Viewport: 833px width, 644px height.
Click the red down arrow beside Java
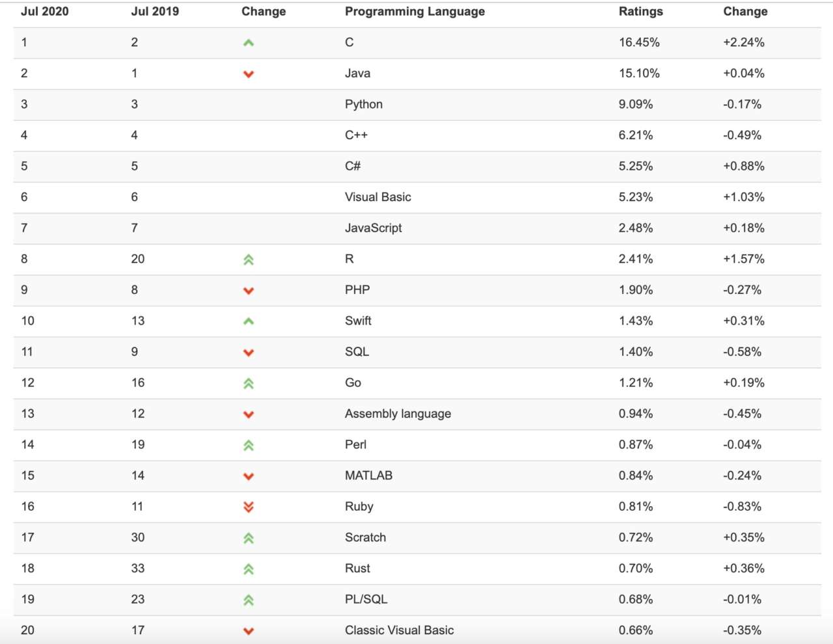(248, 74)
